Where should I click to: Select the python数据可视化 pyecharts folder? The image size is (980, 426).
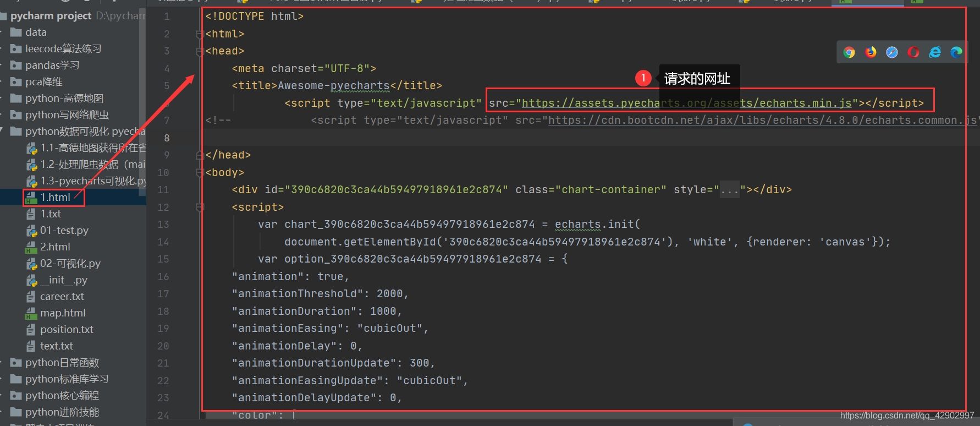(85, 131)
